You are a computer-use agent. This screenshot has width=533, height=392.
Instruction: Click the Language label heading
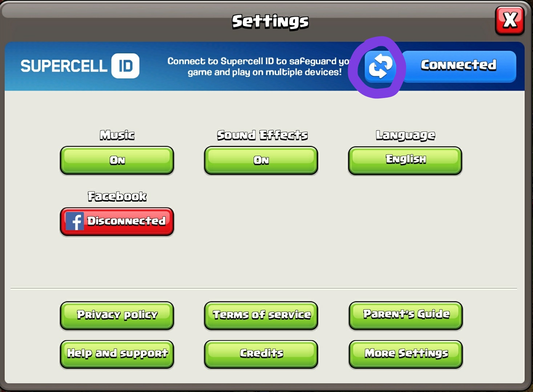coord(405,135)
